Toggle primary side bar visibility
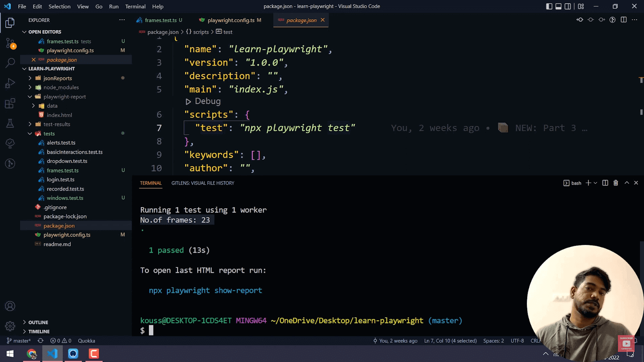The width and height of the screenshot is (644, 362). (x=549, y=6)
